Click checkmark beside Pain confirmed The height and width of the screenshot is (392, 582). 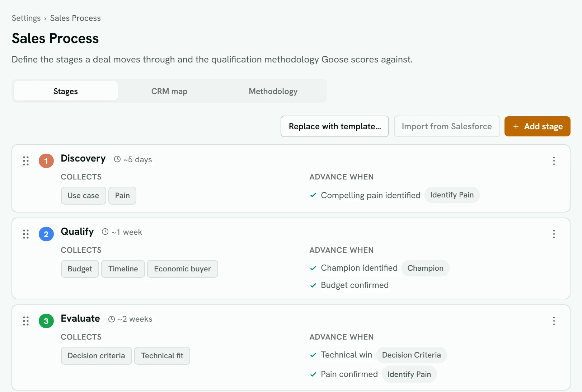pos(313,374)
